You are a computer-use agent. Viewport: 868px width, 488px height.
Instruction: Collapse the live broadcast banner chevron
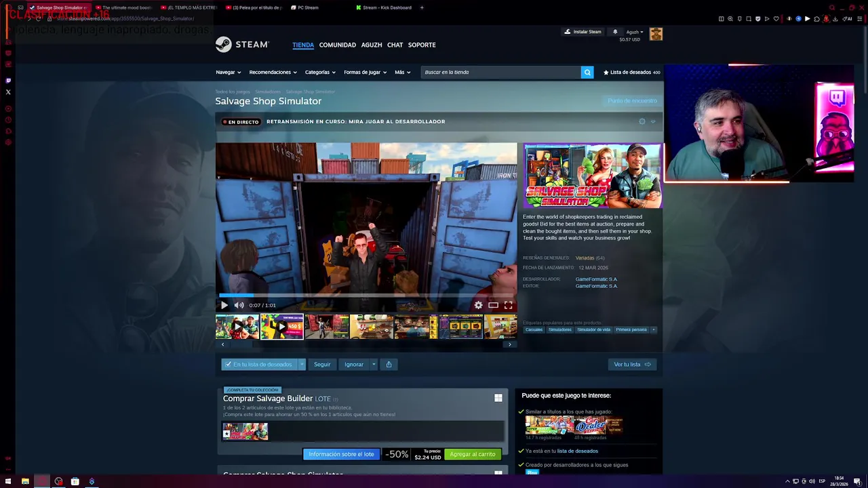click(653, 121)
